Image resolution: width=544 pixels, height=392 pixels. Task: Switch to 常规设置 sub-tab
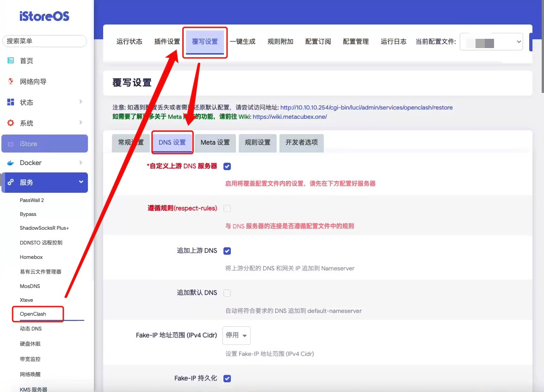[131, 143]
